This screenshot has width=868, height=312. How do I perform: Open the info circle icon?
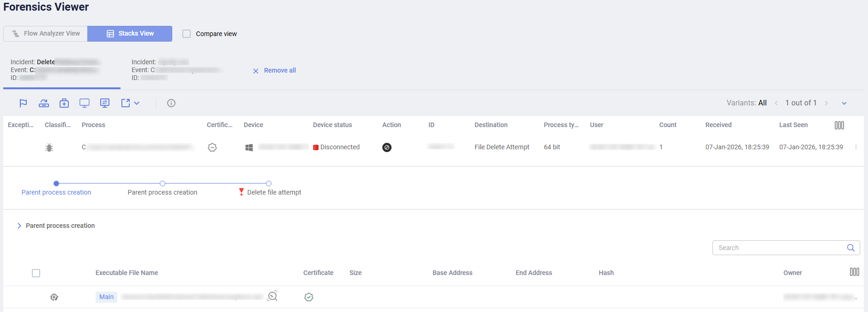pyautogui.click(x=171, y=103)
